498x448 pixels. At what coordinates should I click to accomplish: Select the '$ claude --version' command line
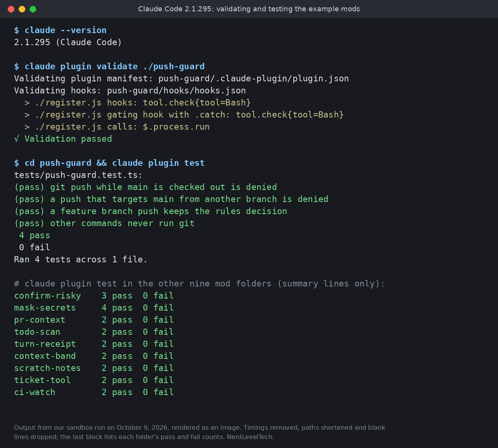60,30
